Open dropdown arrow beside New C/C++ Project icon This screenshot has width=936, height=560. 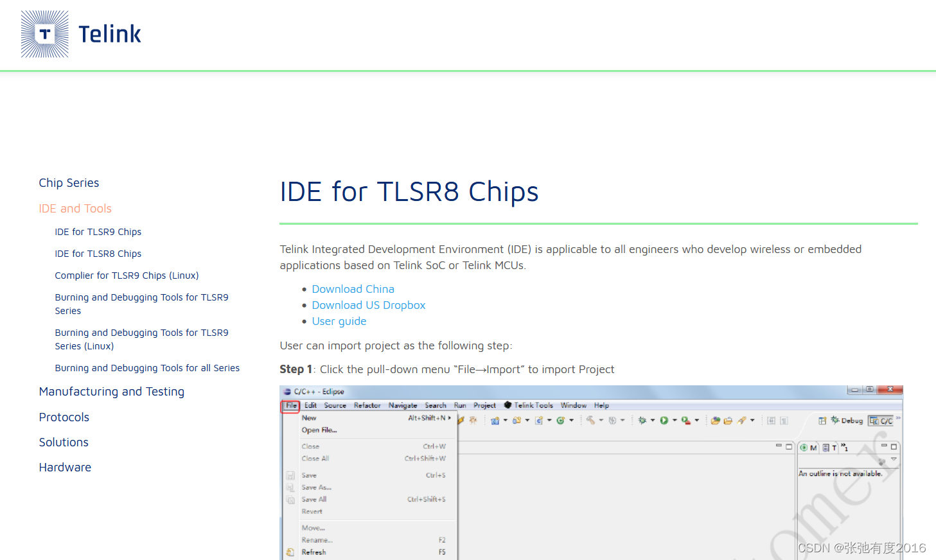[x=506, y=421]
